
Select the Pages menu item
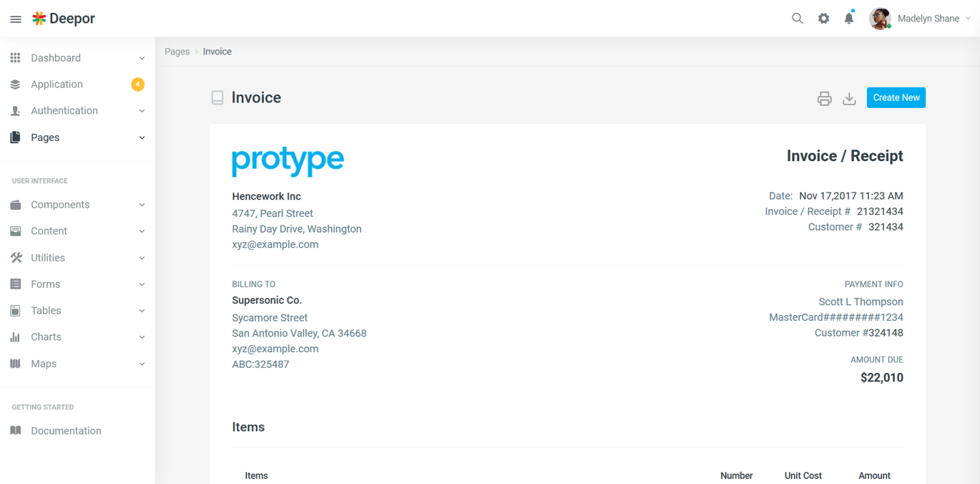point(77,137)
